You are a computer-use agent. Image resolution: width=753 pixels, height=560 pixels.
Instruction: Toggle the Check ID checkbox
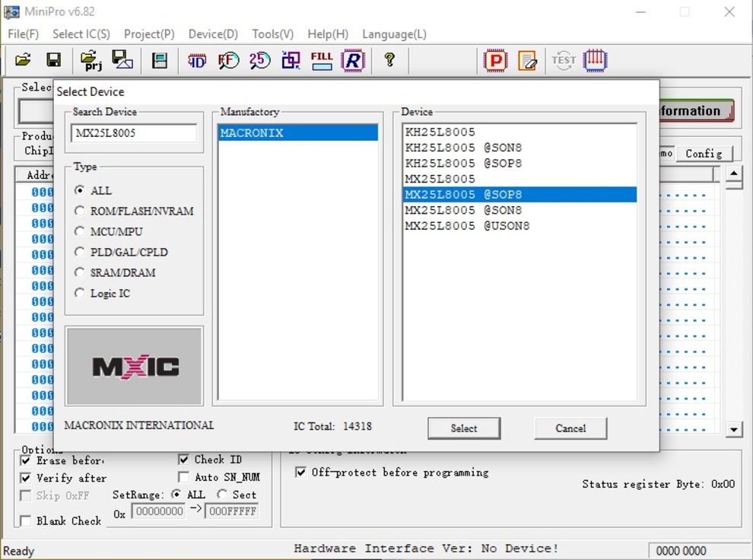click(183, 460)
